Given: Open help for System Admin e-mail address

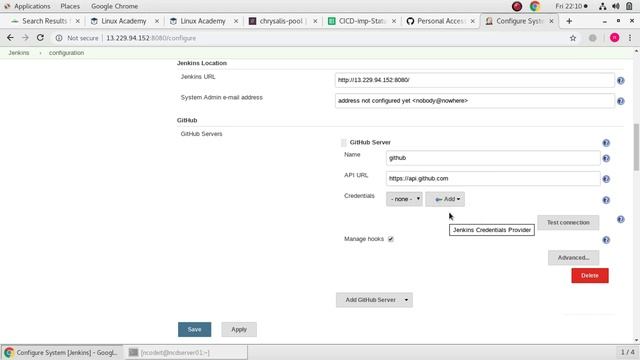Looking at the screenshot, I should point(620,101).
